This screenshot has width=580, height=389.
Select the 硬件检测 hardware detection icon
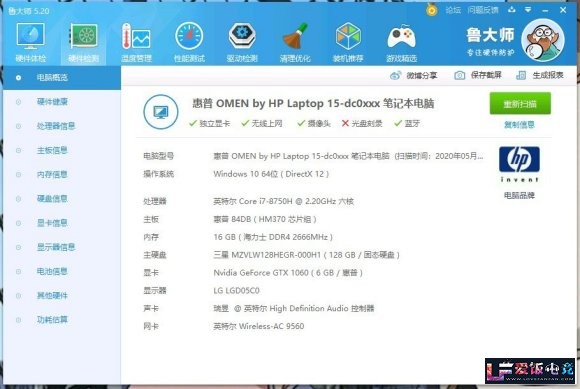tap(84, 42)
